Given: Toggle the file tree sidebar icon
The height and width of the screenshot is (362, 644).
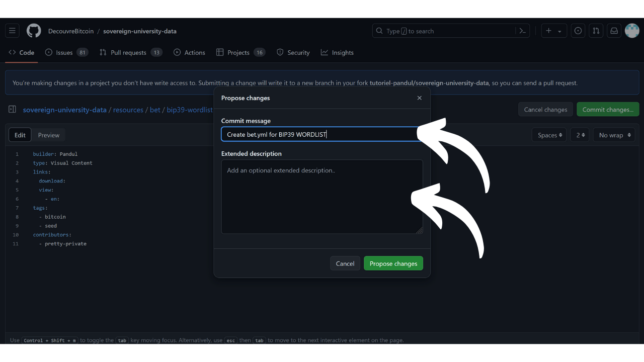Looking at the screenshot, I should tap(13, 110).
